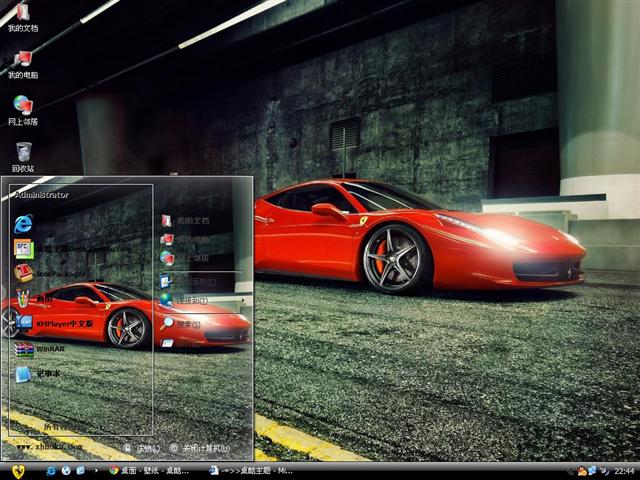
Task: Open the 我的电脑 desktop icon
Action: point(22,60)
